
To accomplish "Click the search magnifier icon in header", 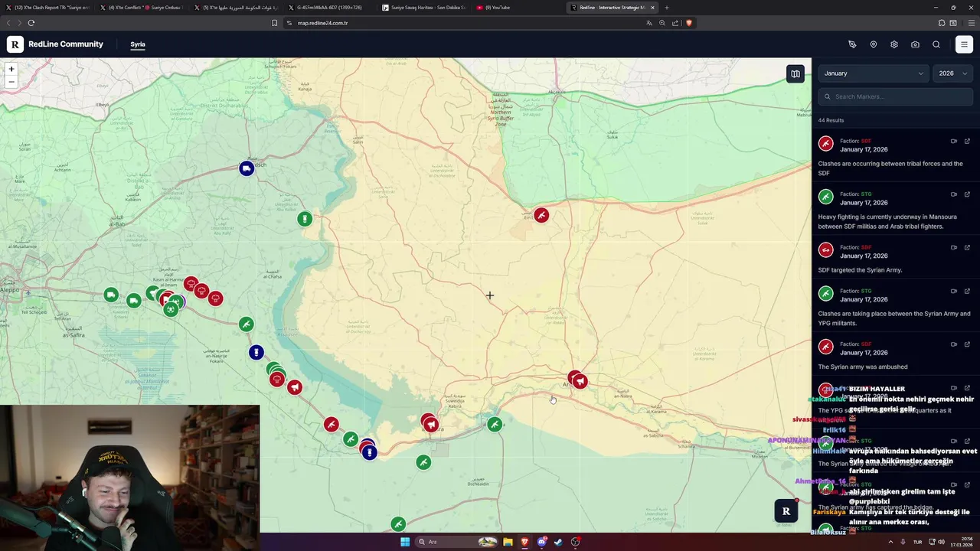I will click(936, 44).
